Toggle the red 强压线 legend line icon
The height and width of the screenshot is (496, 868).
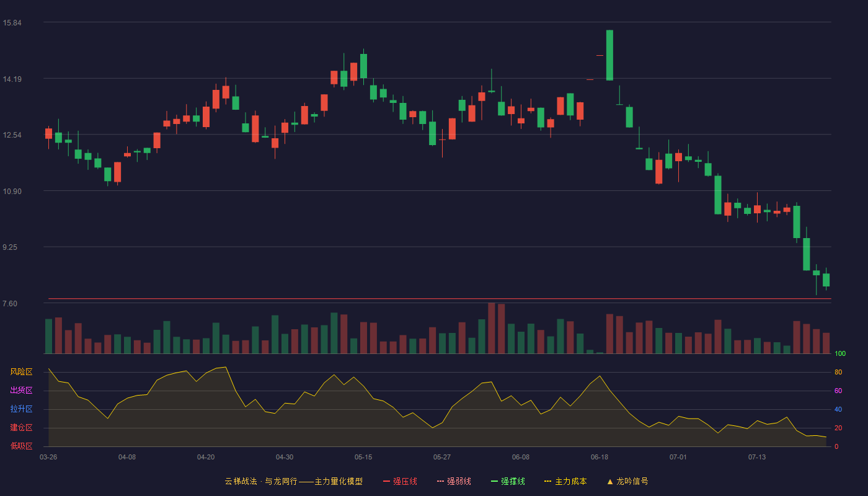point(386,481)
